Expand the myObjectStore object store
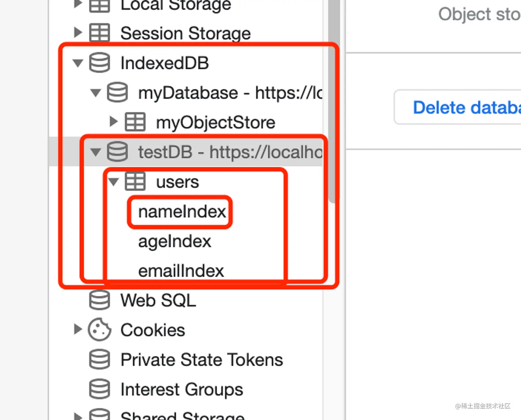 pyautogui.click(x=114, y=122)
